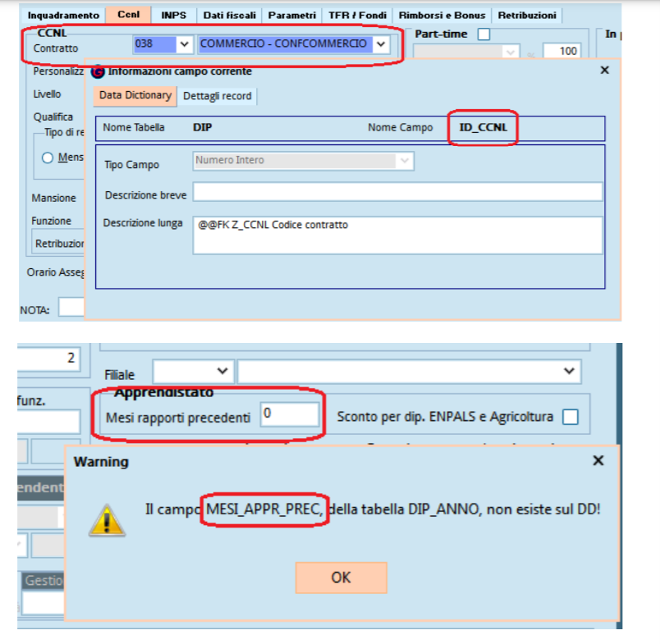The width and height of the screenshot is (660, 644).
Task: Click the numeric field showing 2
Action: [x=48, y=359]
